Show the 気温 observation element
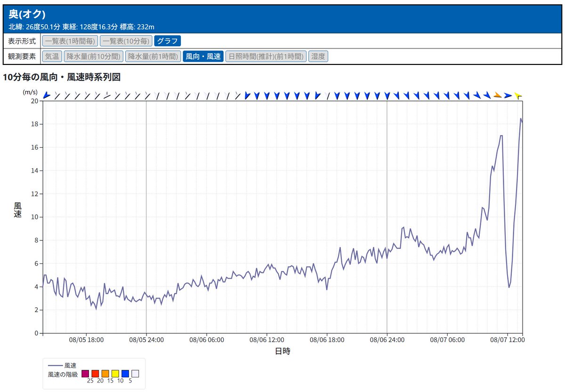Viewport: 565px width, 392px height. click(52, 56)
